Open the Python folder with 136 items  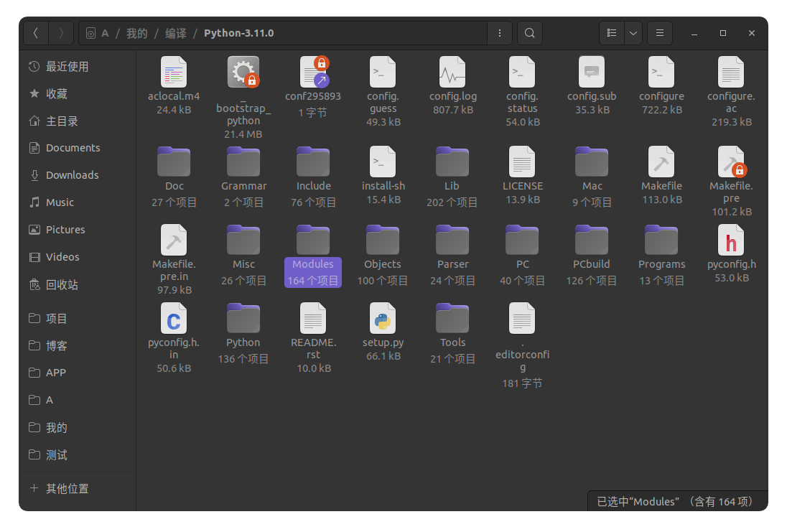pyautogui.click(x=243, y=318)
